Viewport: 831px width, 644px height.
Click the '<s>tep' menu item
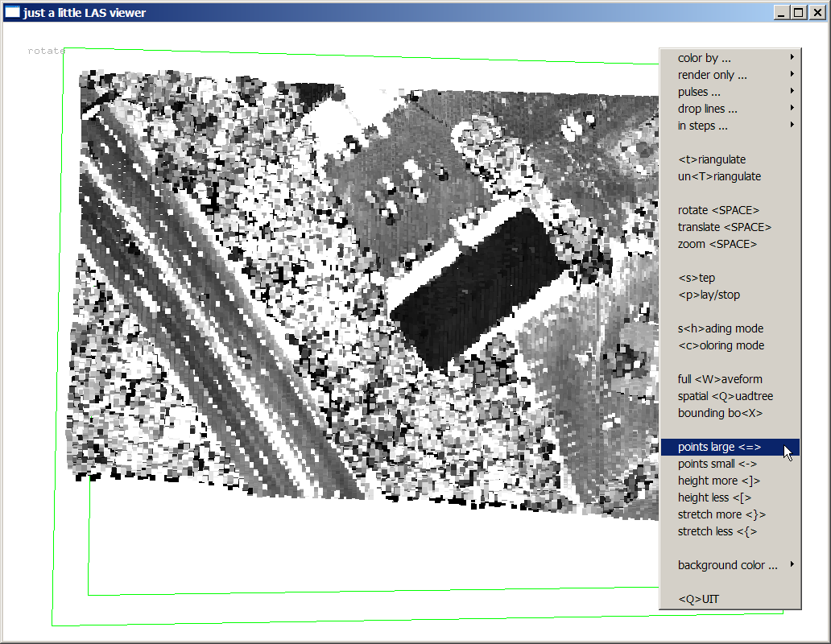[697, 278]
